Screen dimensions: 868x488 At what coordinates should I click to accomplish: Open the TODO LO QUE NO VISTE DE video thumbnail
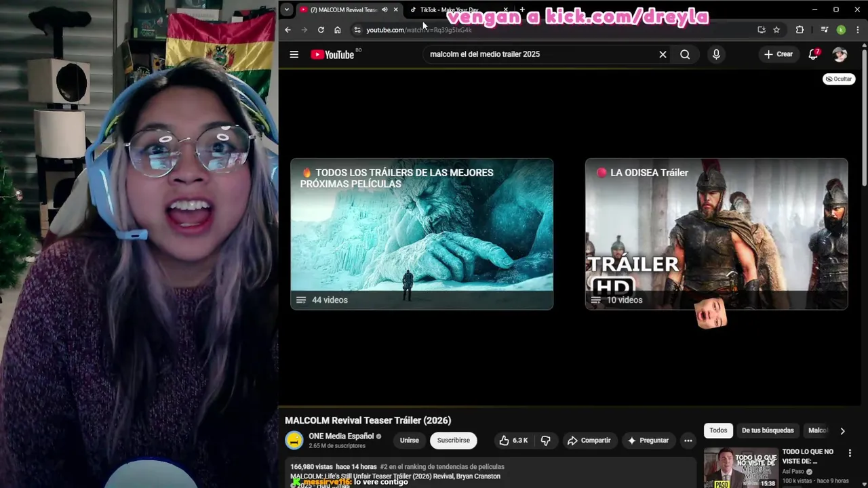(741, 468)
